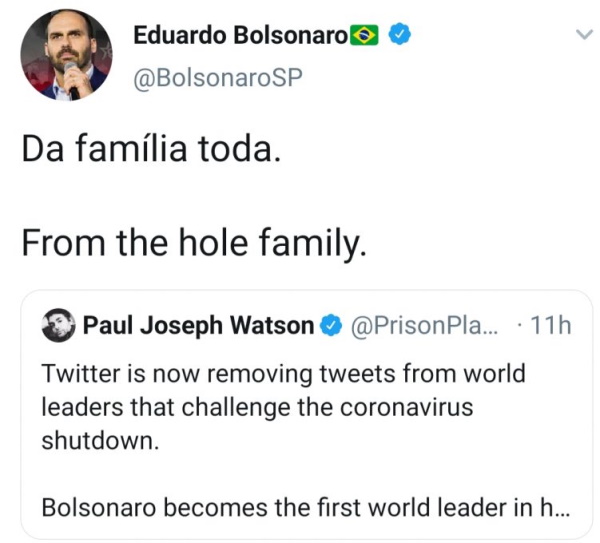Click Paul Joseph Watson's verified badge
Screen dimensions: 600x543
pyautogui.click(x=331, y=325)
